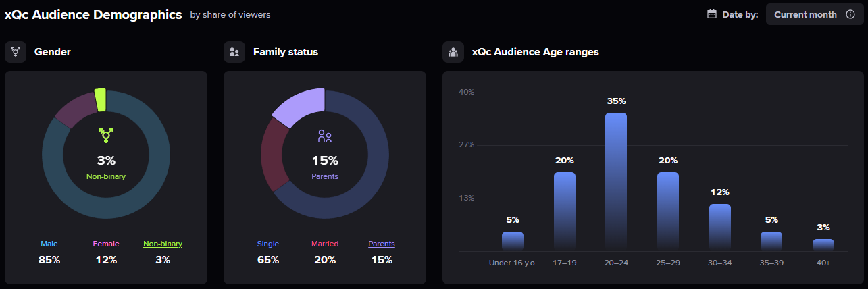Click the Family status header icon
Viewport: 868px width, 289px height.
coord(234,52)
